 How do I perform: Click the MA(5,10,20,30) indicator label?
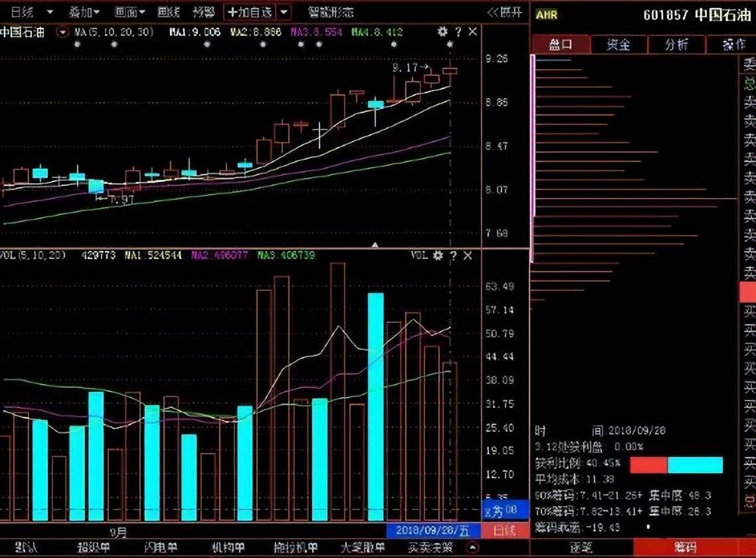(x=114, y=32)
